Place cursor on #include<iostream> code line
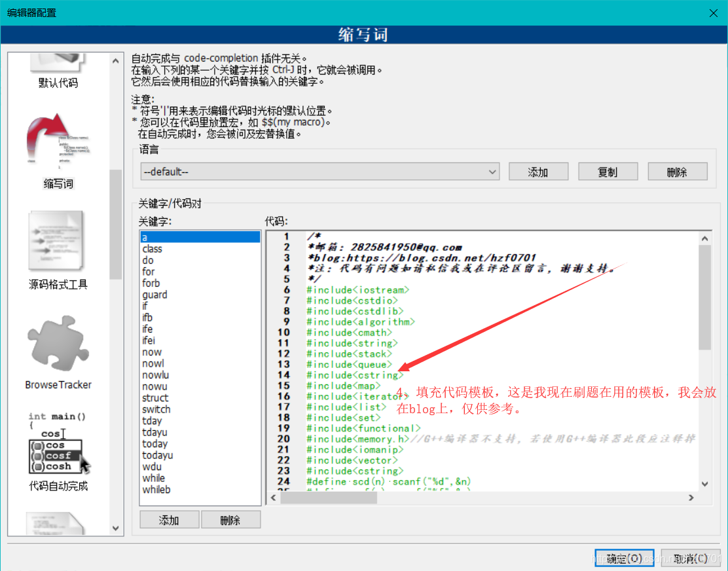Image resolution: width=728 pixels, height=571 pixels. tap(358, 290)
